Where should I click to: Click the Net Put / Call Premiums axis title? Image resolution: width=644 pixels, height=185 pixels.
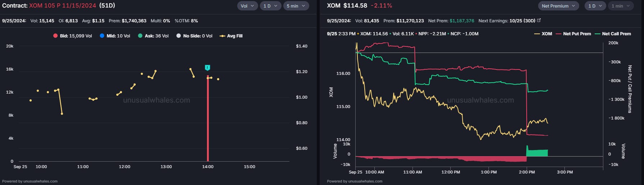click(x=630, y=89)
